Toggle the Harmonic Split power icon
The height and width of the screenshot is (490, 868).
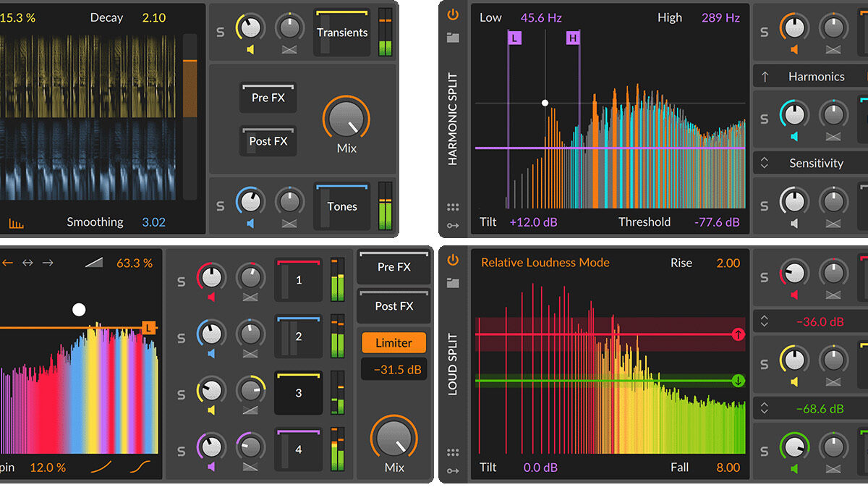pos(453,14)
